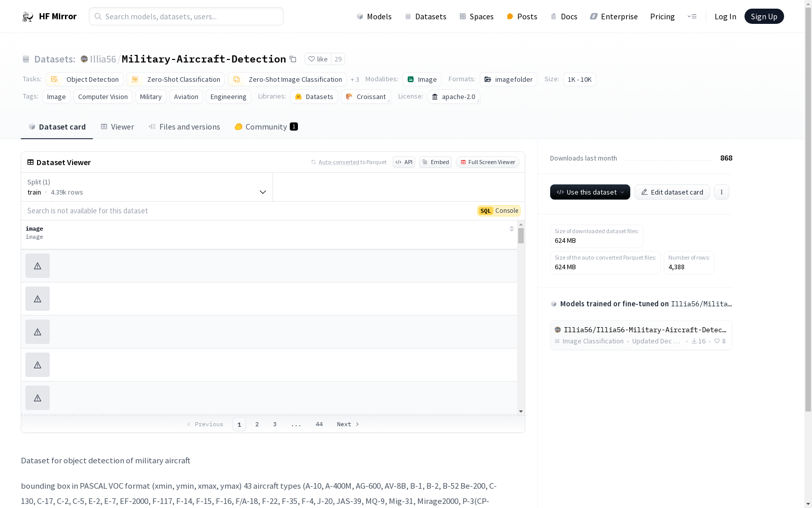Go to page 2 of the viewer
This screenshot has height=508, width=812.
point(257,424)
